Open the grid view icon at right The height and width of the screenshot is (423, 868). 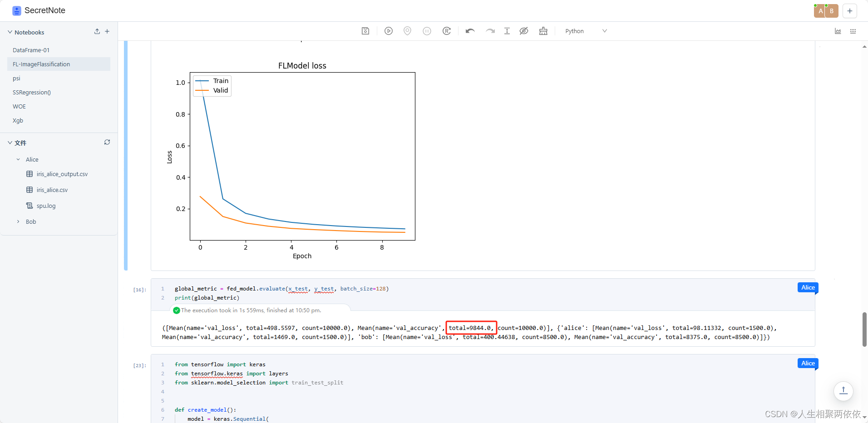point(853,31)
